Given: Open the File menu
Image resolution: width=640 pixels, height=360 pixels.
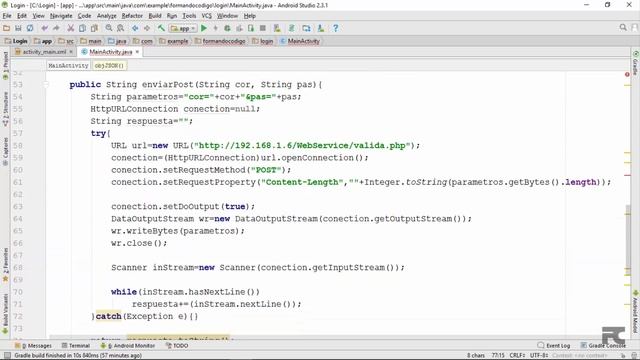Looking at the screenshot, I should click(x=7, y=16).
